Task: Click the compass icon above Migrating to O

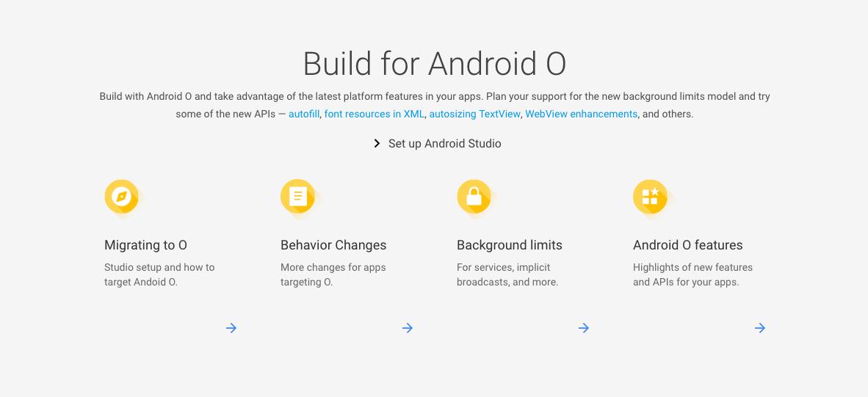Action: pos(121,196)
